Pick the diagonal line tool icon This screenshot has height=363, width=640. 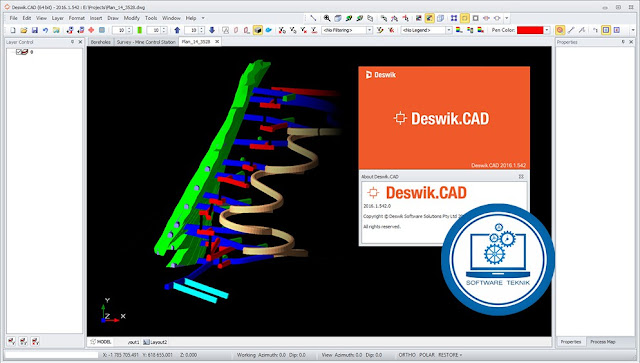click(313, 18)
